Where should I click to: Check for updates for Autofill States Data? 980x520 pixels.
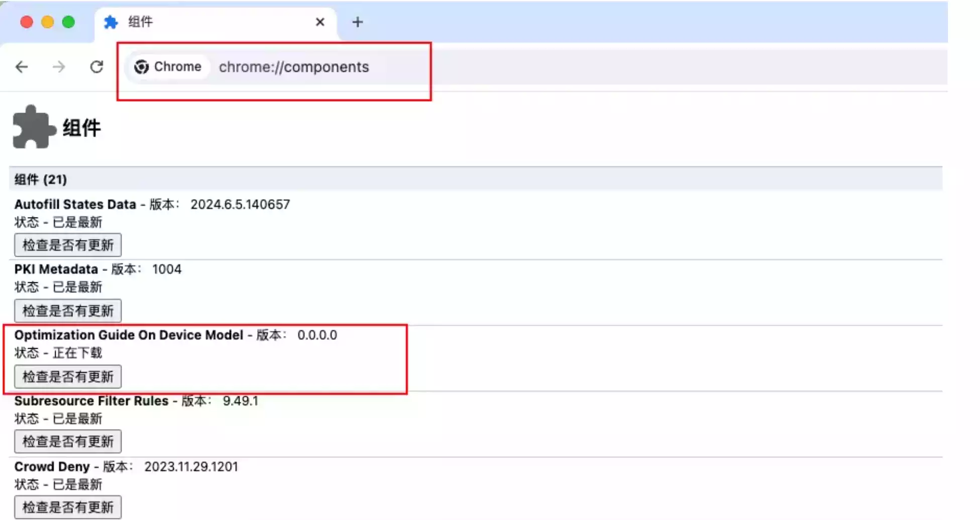click(68, 245)
